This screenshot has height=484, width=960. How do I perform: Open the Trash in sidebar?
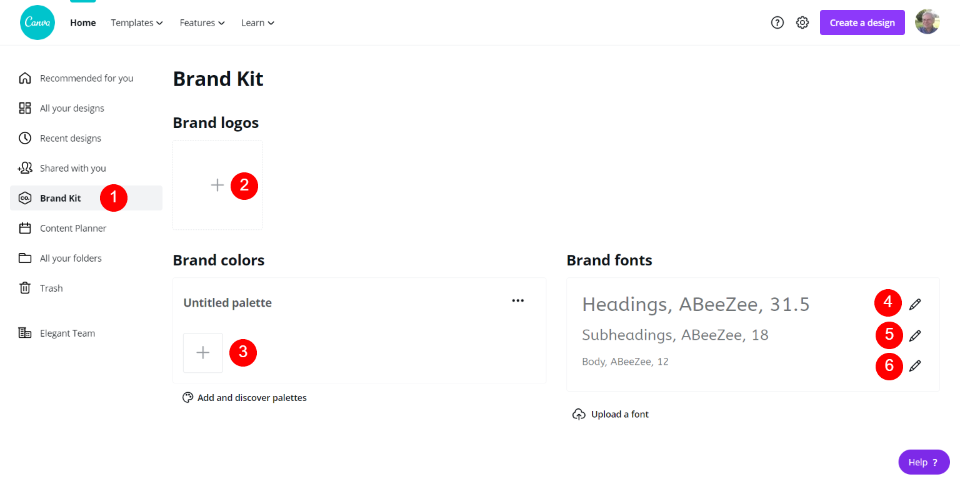click(51, 288)
